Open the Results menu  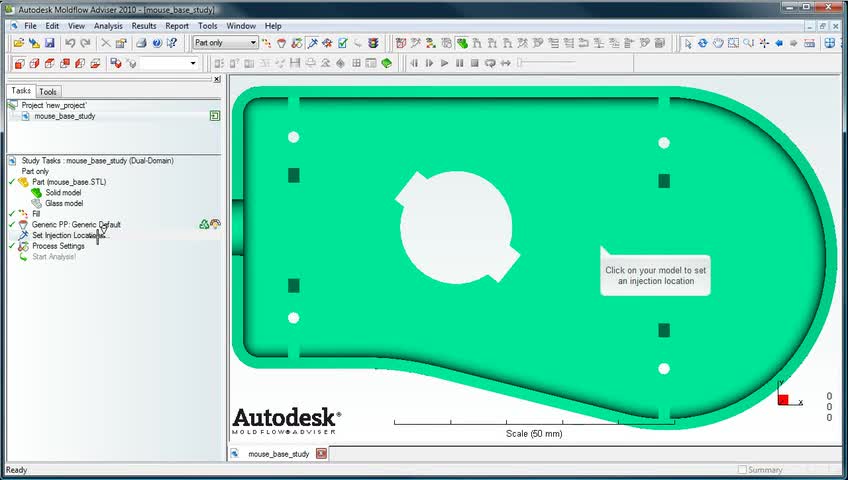[143, 26]
